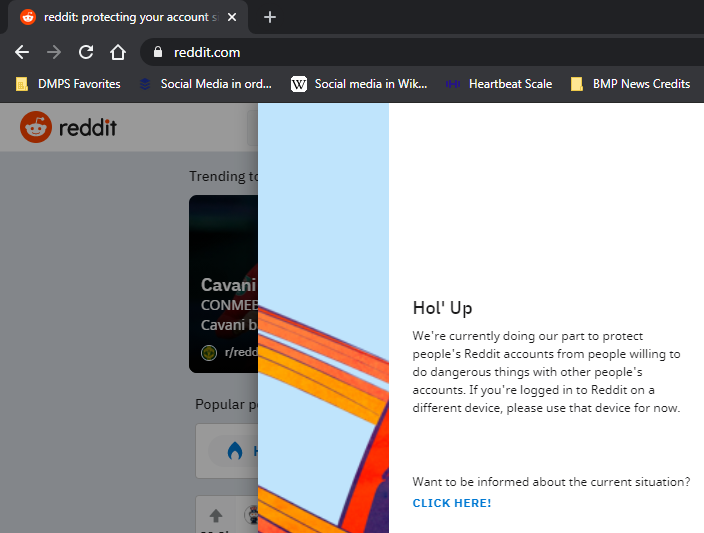This screenshot has height=533, width=704.
Task: Click the Hol' Up heading
Action: click(x=442, y=308)
